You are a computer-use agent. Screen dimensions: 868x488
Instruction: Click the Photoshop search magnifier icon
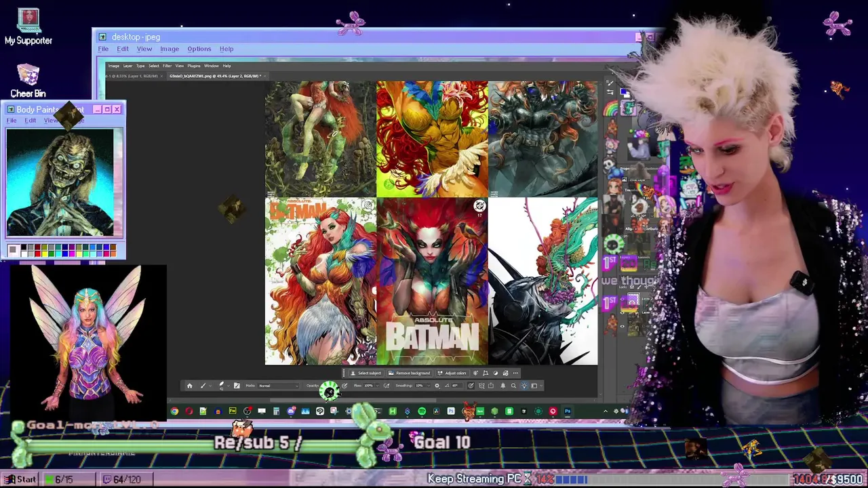(513, 386)
